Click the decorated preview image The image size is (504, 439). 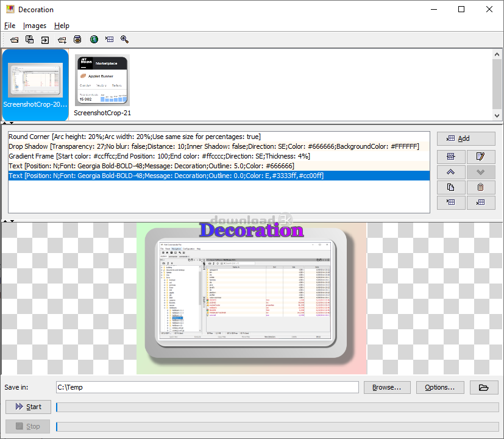(252, 298)
